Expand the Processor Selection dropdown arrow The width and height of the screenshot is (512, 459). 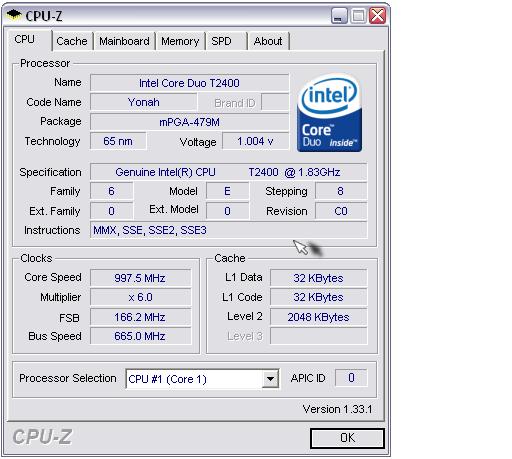[x=270, y=379]
